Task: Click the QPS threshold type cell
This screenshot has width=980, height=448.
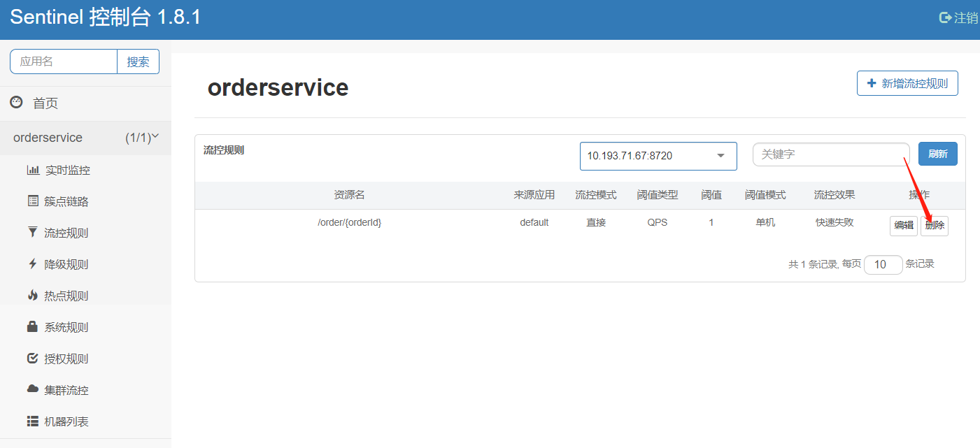Action: (658, 222)
